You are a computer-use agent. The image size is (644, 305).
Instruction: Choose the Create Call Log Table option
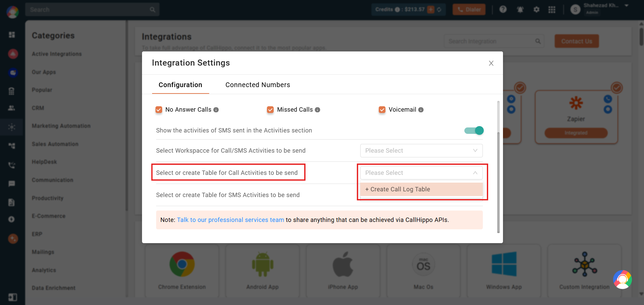421,189
